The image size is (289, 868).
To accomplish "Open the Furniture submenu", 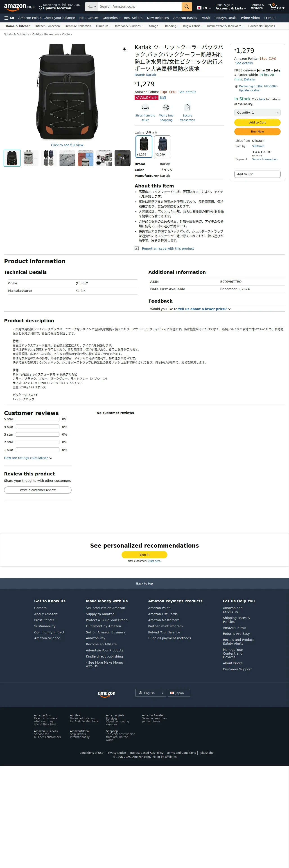I will (x=103, y=26).
